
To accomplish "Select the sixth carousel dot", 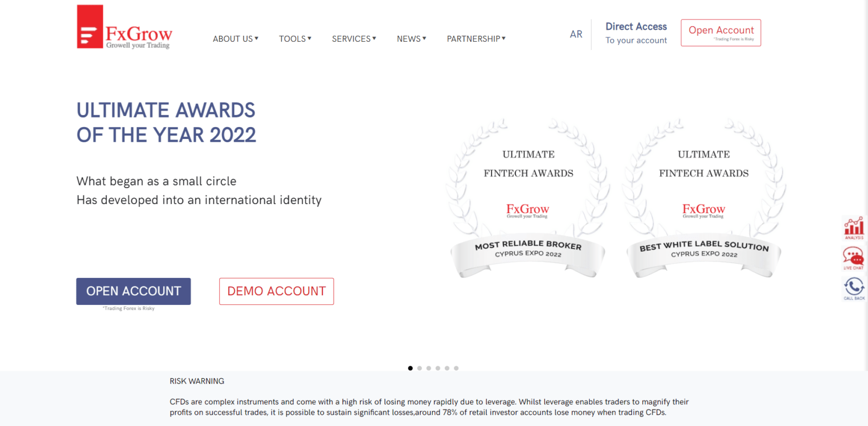I will 456,368.
